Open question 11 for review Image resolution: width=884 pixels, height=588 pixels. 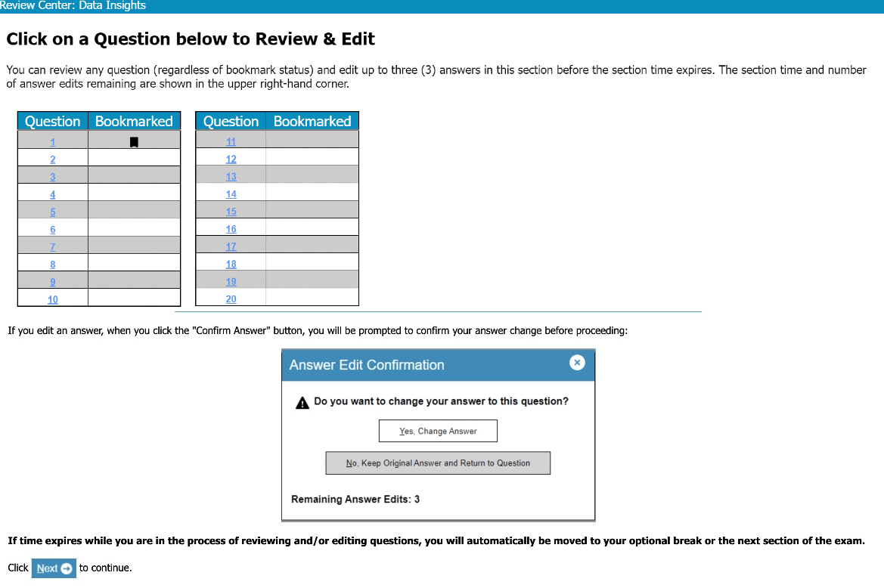click(231, 141)
